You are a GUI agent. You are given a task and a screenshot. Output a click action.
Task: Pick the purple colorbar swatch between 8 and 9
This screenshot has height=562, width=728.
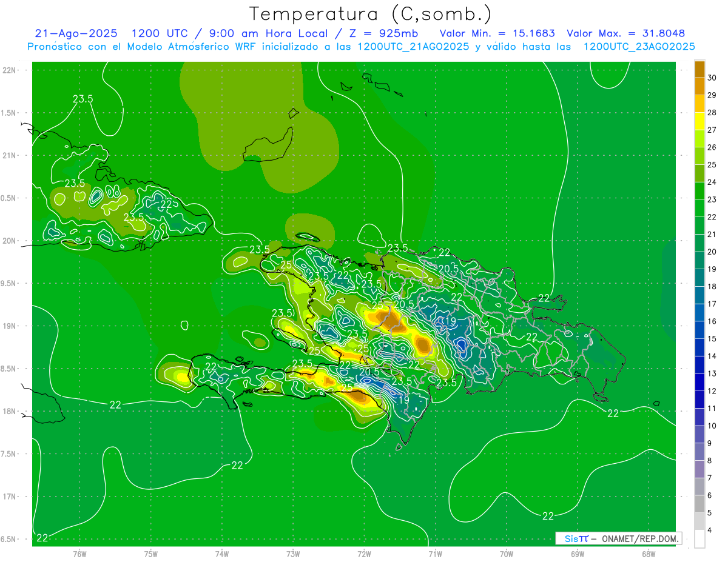pyautogui.click(x=700, y=452)
